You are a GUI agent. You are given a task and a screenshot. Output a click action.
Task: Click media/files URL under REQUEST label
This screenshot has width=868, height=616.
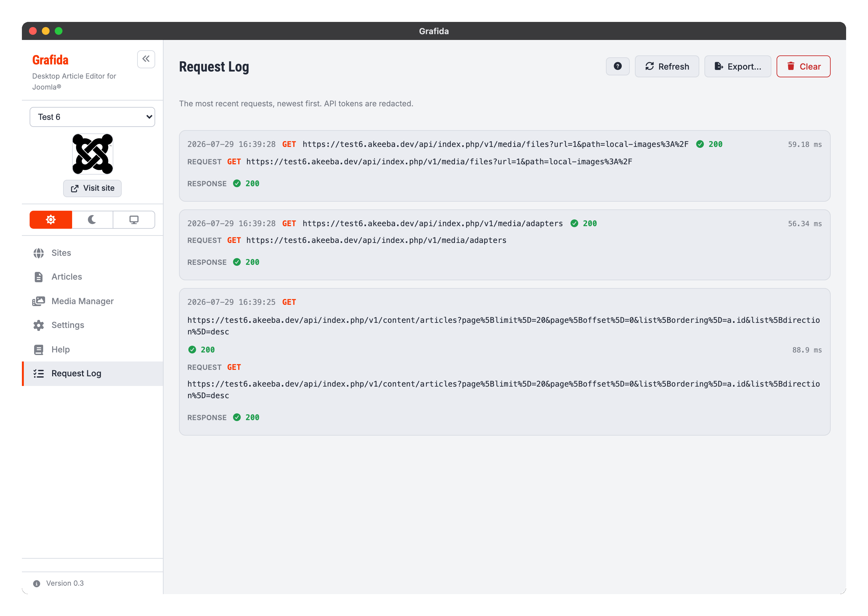point(439,162)
